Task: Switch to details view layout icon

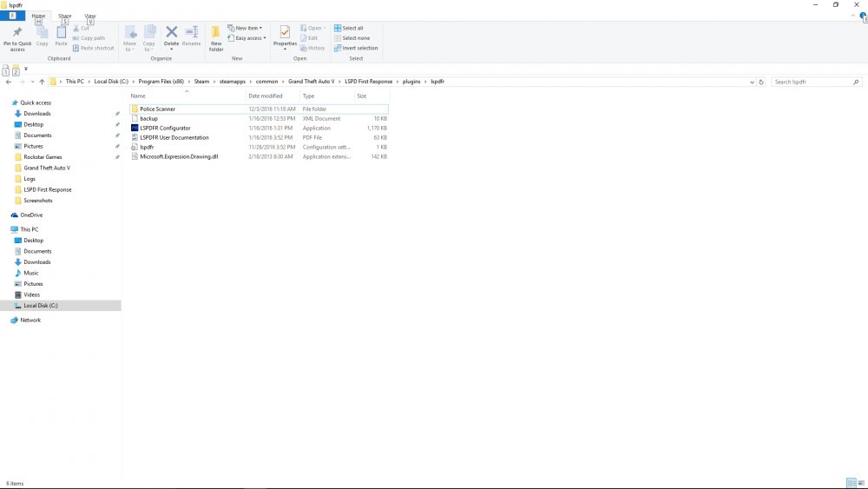Action: (x=852, y=484)
